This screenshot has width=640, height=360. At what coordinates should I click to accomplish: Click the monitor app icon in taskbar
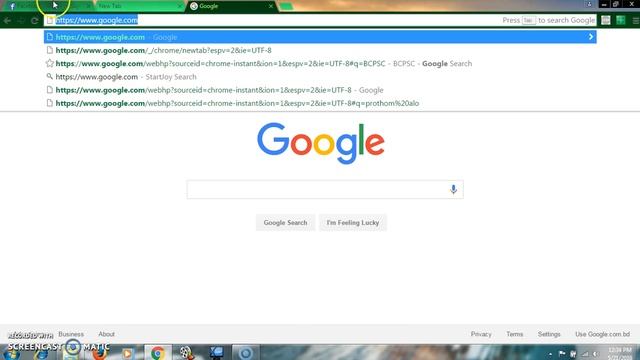(216, 353)
